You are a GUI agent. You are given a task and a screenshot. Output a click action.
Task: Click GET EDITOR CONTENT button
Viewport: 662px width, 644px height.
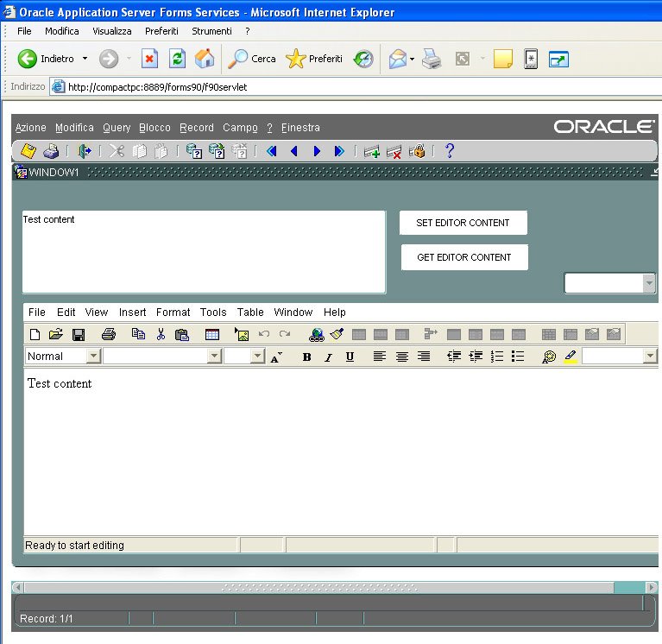click(464, 257)
